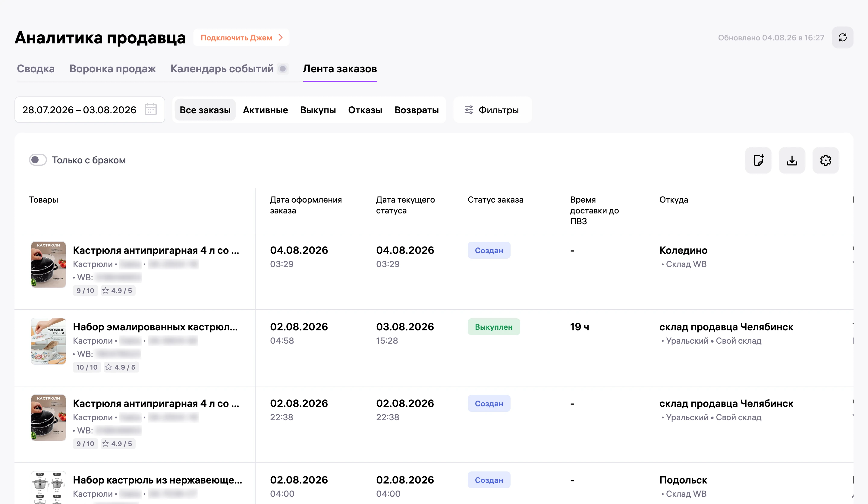This screenshot has height=504, width=868.
Task: Open table settings gear icon
Action: [826, 160]
